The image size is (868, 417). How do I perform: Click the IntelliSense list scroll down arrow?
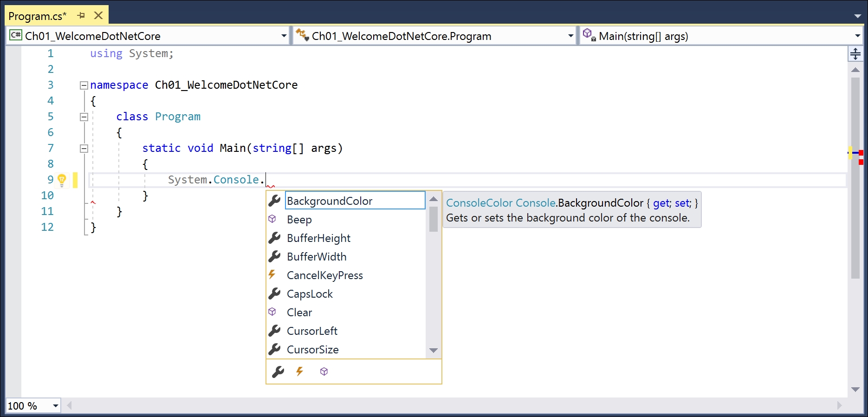pos(434,351)
